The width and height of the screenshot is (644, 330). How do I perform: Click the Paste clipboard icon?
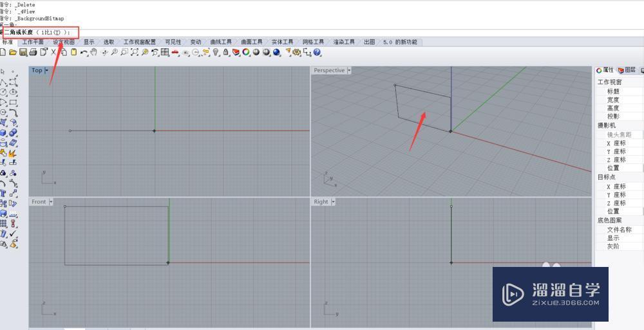[73, 52]
